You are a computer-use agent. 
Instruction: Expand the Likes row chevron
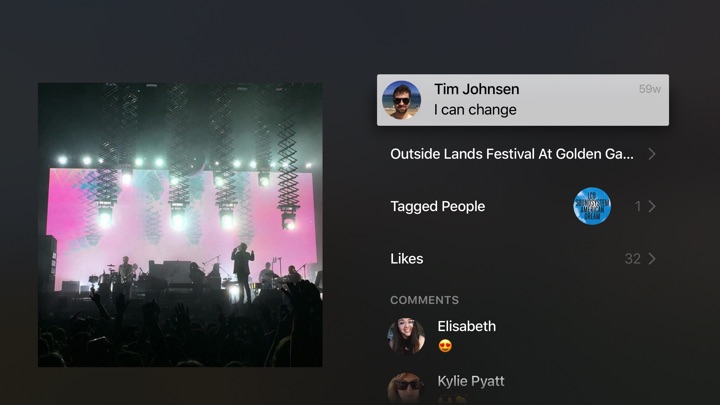coord(652,259)
